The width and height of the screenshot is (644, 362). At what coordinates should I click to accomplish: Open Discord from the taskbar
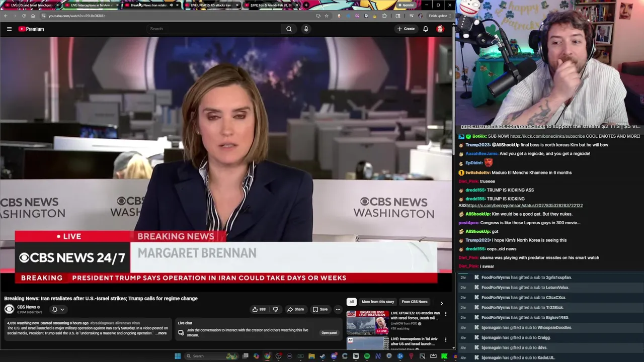334,356
